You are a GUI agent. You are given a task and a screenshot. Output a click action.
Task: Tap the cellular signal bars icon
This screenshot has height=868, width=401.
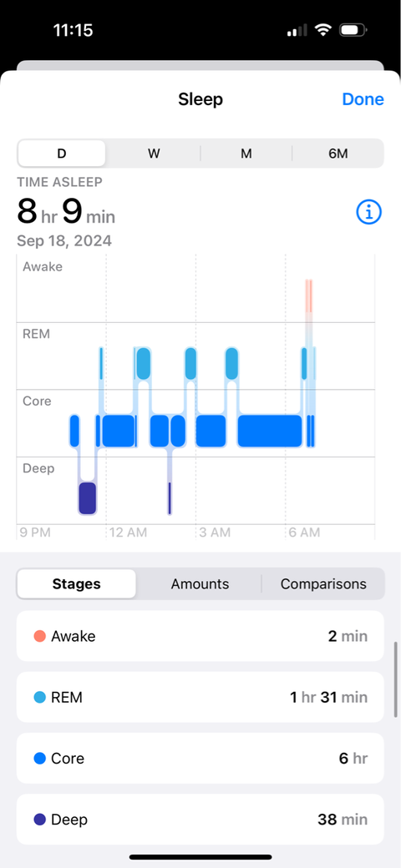[x=297, y=30]
